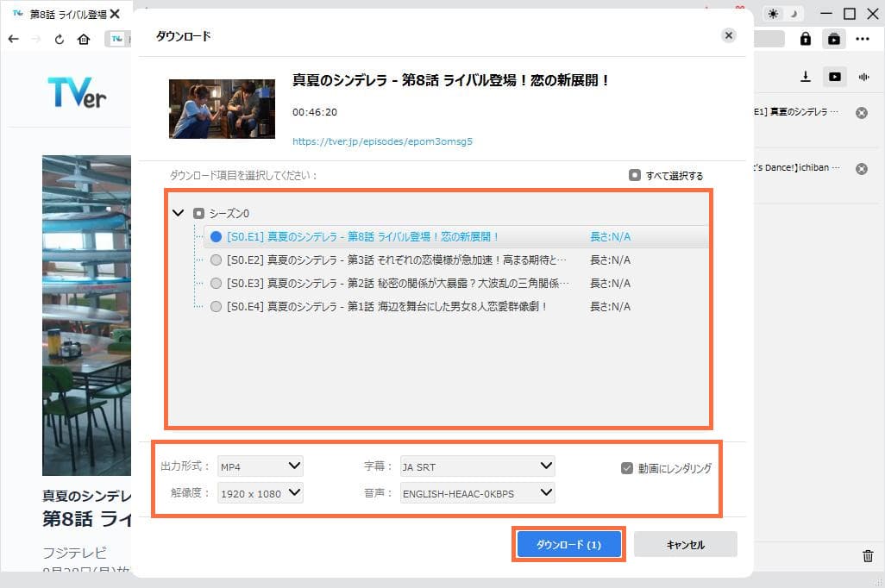This screenshot has height=588, width=885.
Task: Switch to the audio waveform list icon
Action: tap(863, 77)
